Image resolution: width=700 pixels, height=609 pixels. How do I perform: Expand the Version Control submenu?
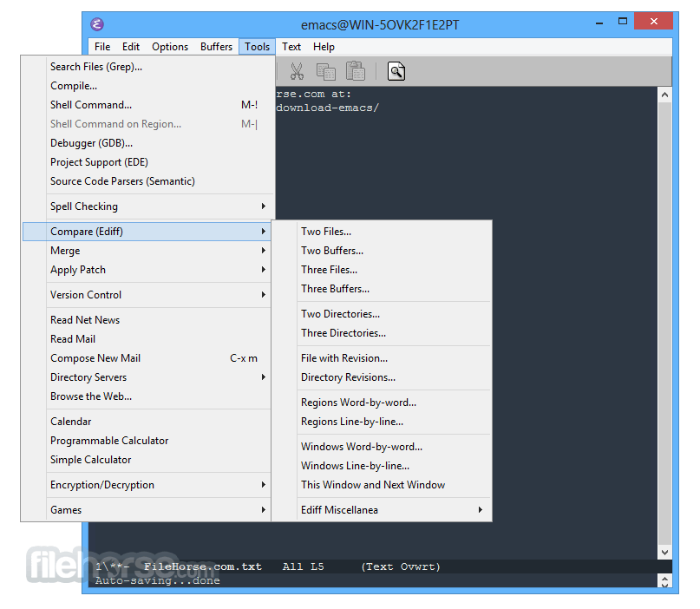pyautogui.click(x=147, y=295)
